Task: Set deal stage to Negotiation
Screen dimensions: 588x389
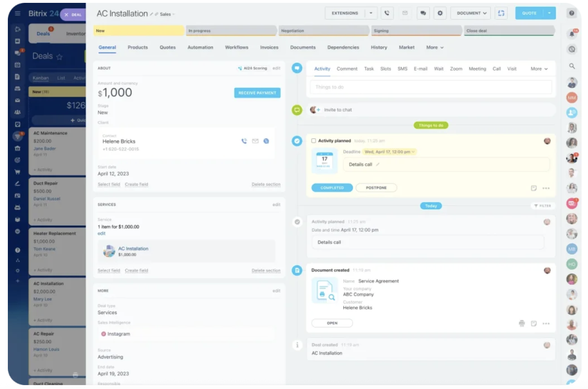Action: pos(323,31)
